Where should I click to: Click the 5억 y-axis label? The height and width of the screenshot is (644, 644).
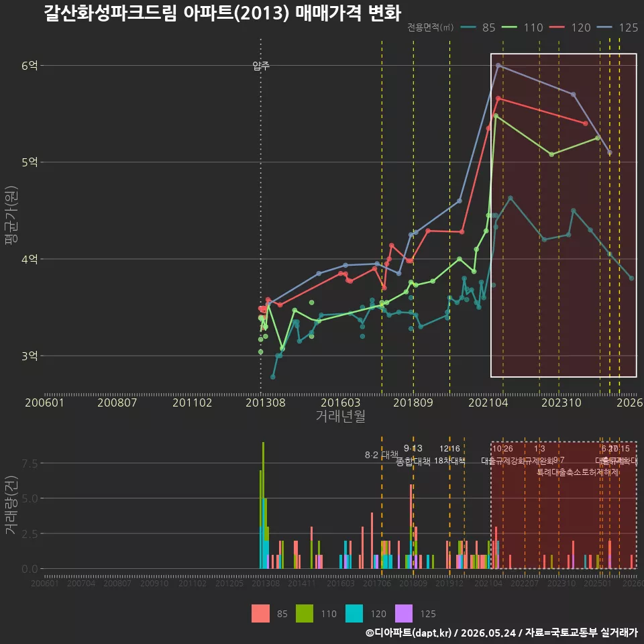pyautogui.click(x=30, y=162)
